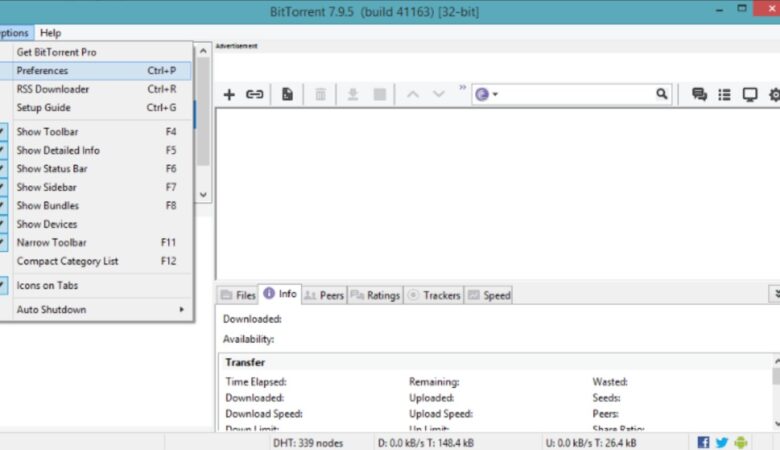Viewport: 780px width, 450px height.
Task: Click the Android icon in status bar
Action: coord(740,441)
